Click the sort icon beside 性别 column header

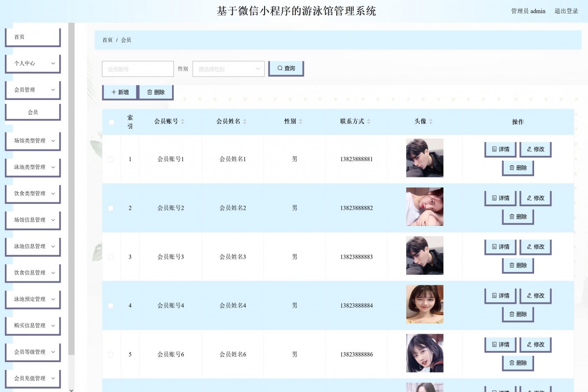299,122
